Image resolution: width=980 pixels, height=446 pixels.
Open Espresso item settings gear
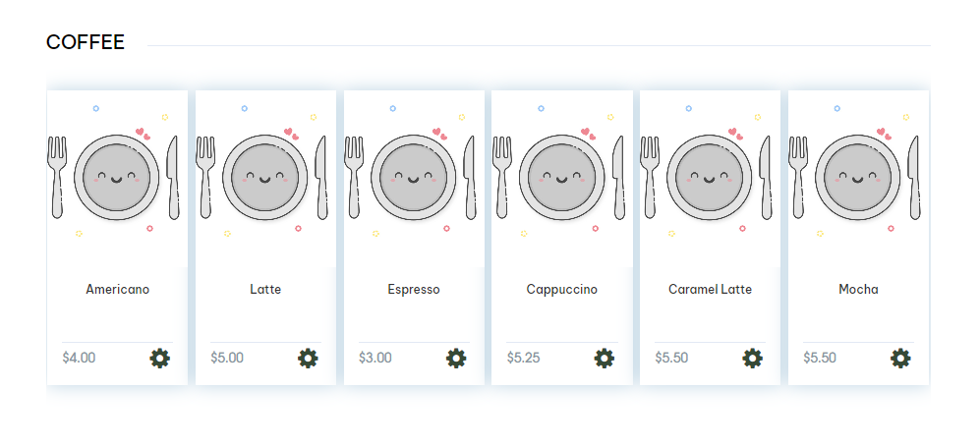456,359
